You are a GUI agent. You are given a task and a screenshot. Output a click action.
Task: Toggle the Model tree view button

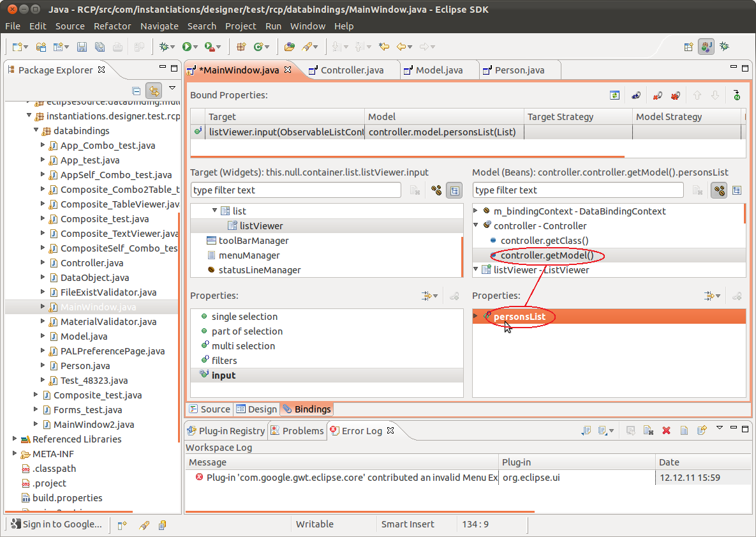tap(737, 190)
